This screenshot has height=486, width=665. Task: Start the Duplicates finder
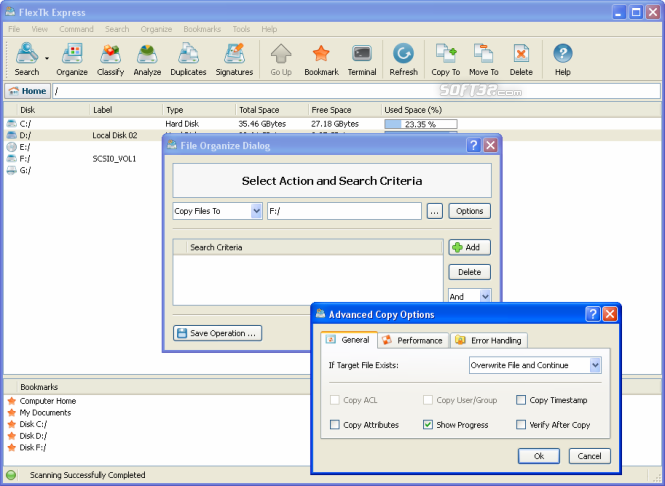[x=188, y=59]
